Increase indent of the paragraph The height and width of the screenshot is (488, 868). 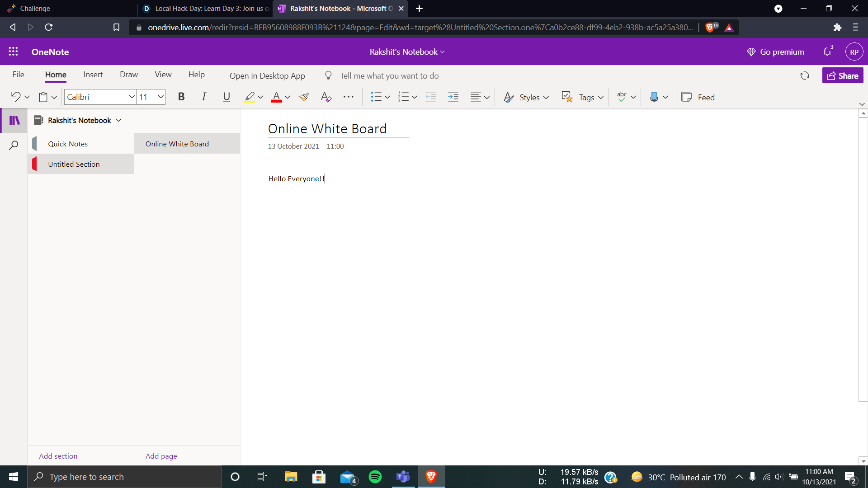pos(453,97)
